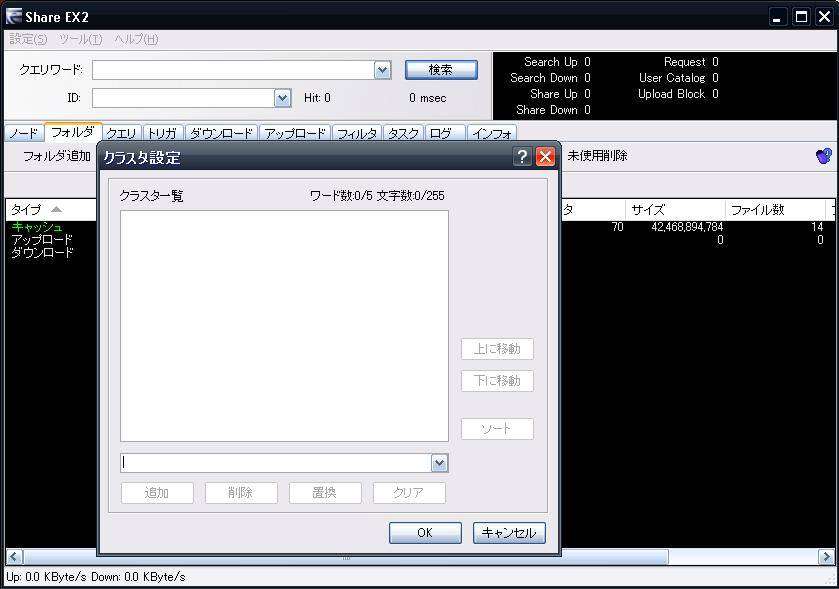Click the クラスタ一覧 list box area
Viewport: 839px width, 589px height.
coord(284,325)
